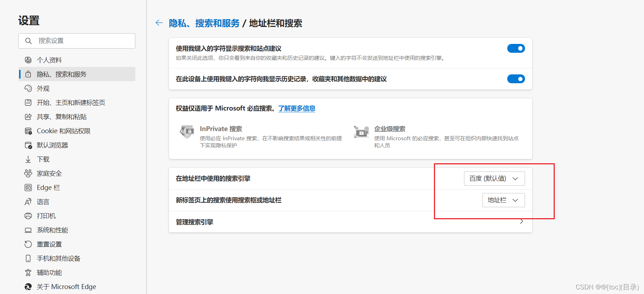Viewport: 644px width, 294px height.
Task: Open Cookie 和网站权限 section
Action: pyautogui.click(x=77, y=131)
